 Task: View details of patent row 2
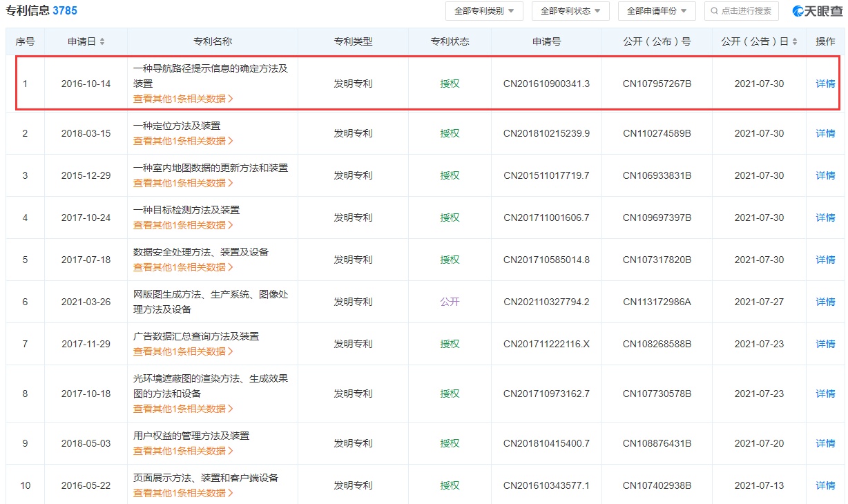(x=825, y=133)
